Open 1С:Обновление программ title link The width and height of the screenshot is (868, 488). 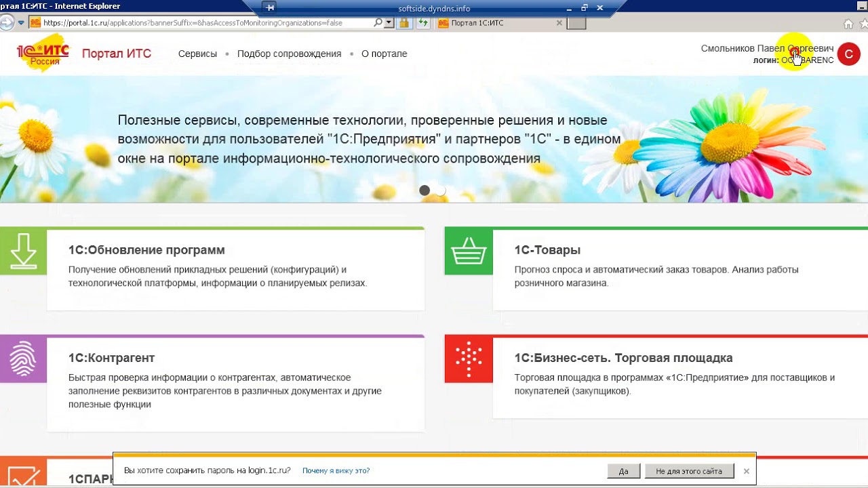tap(146, 250)
